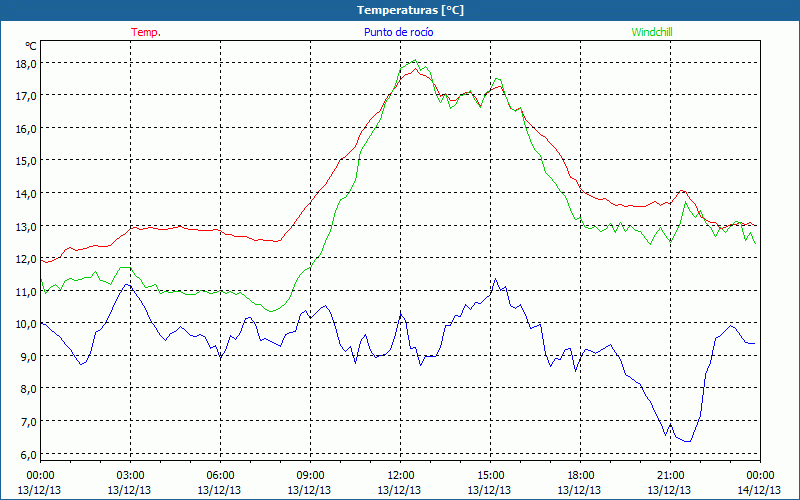Click the 06:00 time axis label
This screenshot has width=800, height=500.
220,476
